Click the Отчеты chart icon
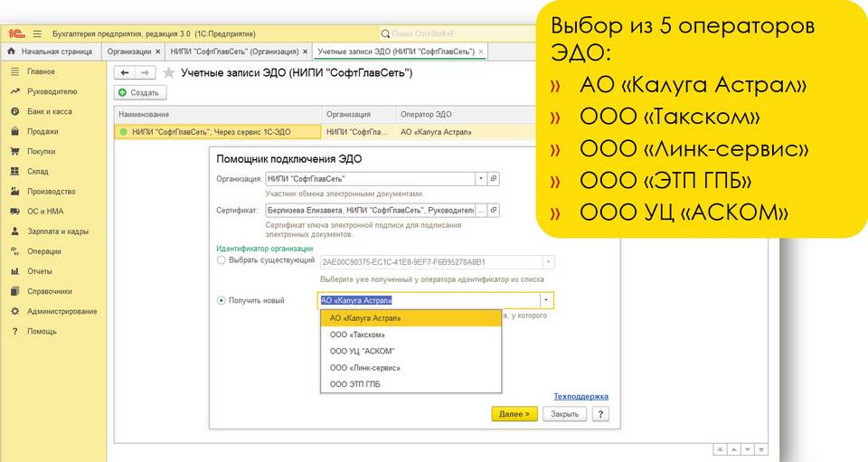 [15, 271]
